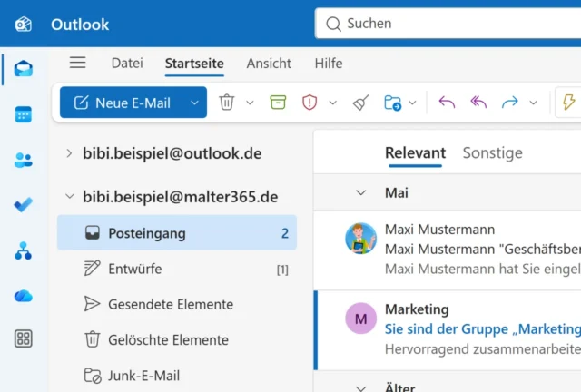Select the Startseite ribbon tab
The width and height of the screenshot is (581, 392).
coord(194,64)
